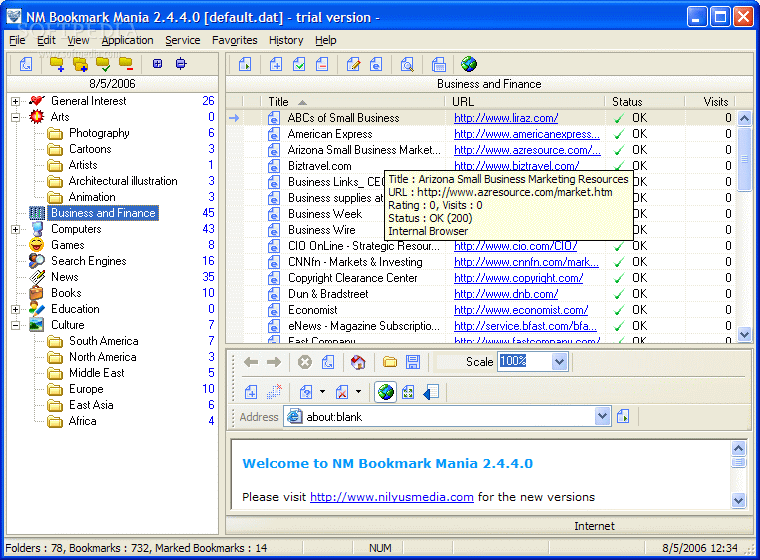Click the browser home icon
The image size is (760, 560).
pos(358,362)
